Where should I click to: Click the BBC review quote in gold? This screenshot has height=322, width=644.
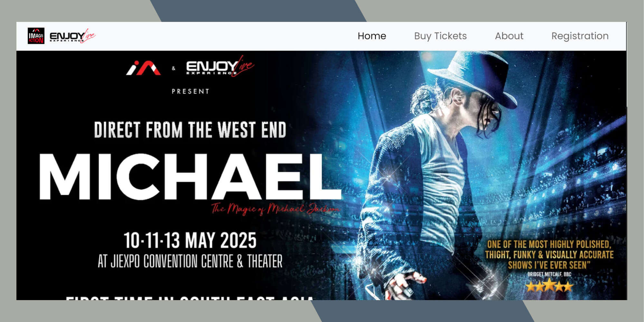[549, 254]
